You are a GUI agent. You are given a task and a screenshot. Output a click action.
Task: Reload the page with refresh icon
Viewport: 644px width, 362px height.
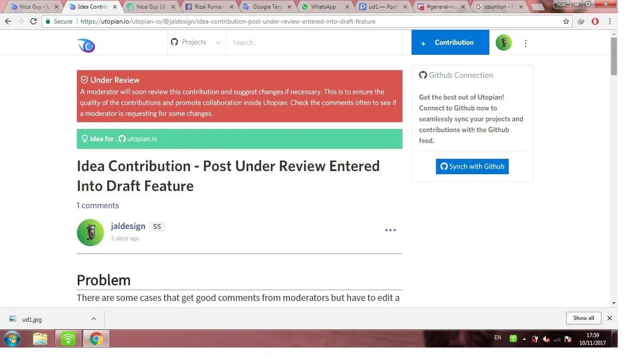pos(33,22)
